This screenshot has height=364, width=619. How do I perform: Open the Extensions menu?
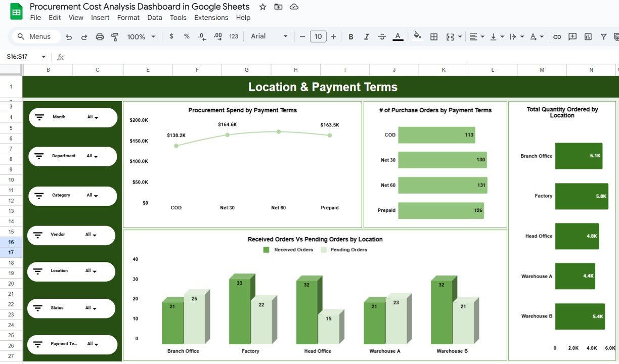pos(211,17)
